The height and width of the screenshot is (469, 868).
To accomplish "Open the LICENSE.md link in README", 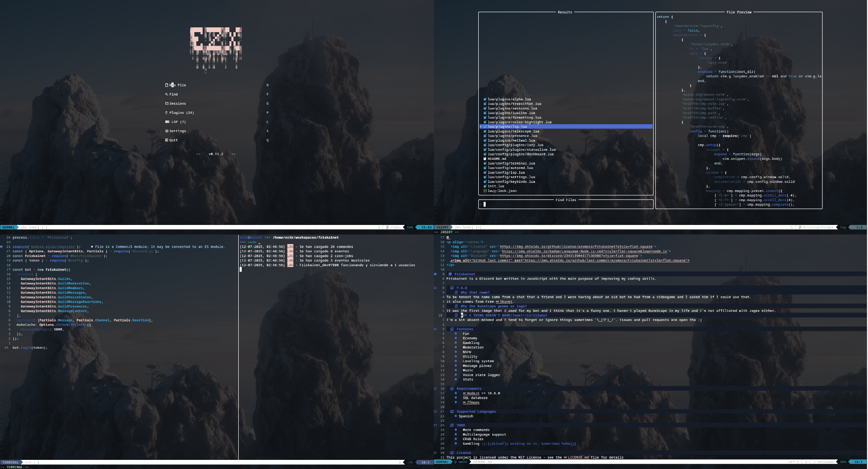I will tap(576, 457).
